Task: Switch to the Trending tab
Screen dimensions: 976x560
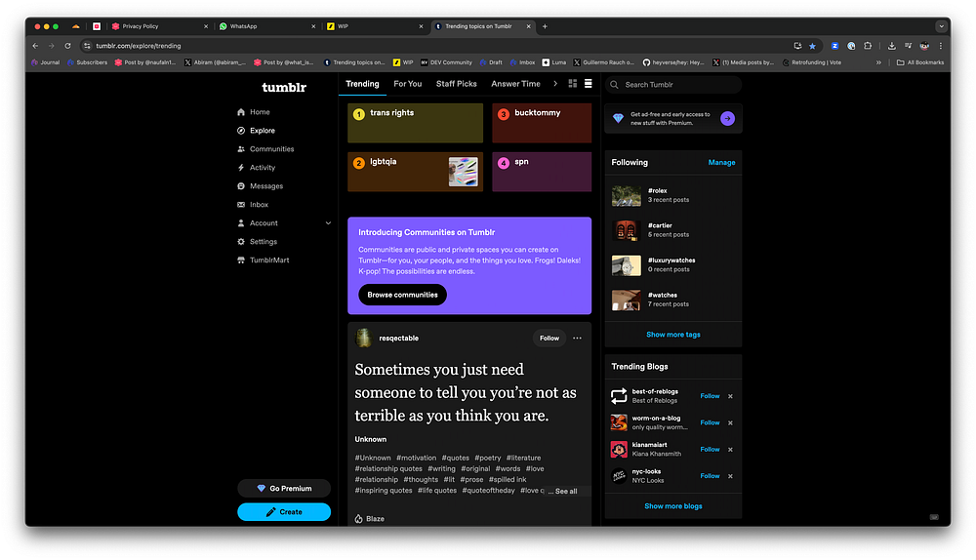Action: (x=362, y=84)
